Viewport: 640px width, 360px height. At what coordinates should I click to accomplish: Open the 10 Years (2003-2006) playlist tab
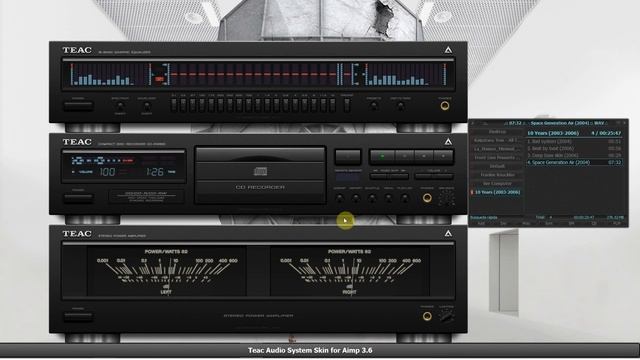[x=497, y=192]
